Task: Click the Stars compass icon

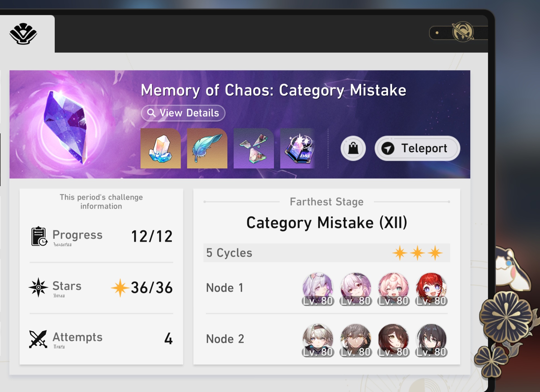Action: click(x=38, y=287)
